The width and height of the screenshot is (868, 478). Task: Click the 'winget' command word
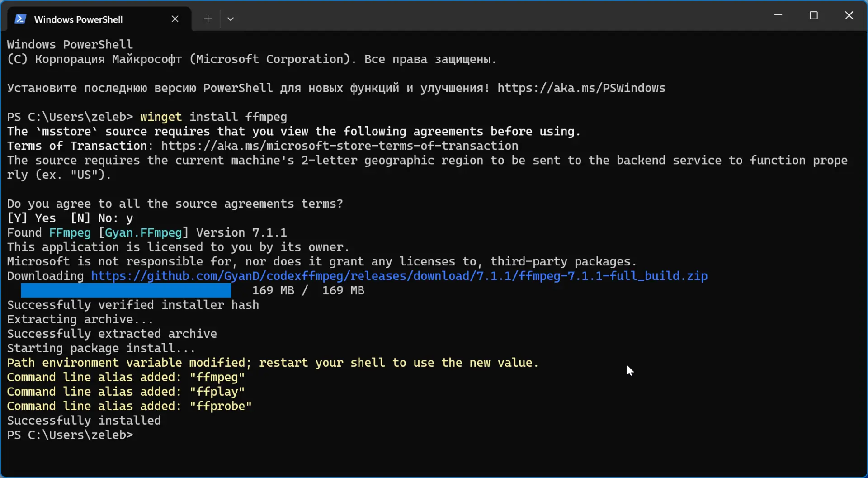coord(161,117)
